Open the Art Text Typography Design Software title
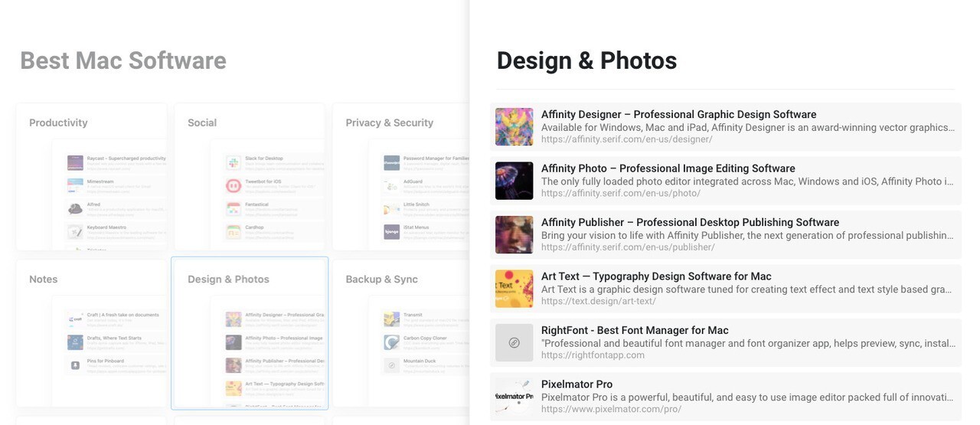 (x=656, y=276)
